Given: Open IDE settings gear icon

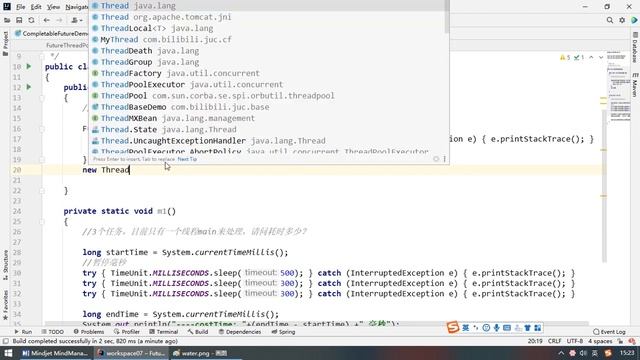Looking at the screenshot, I should [622, 20].
